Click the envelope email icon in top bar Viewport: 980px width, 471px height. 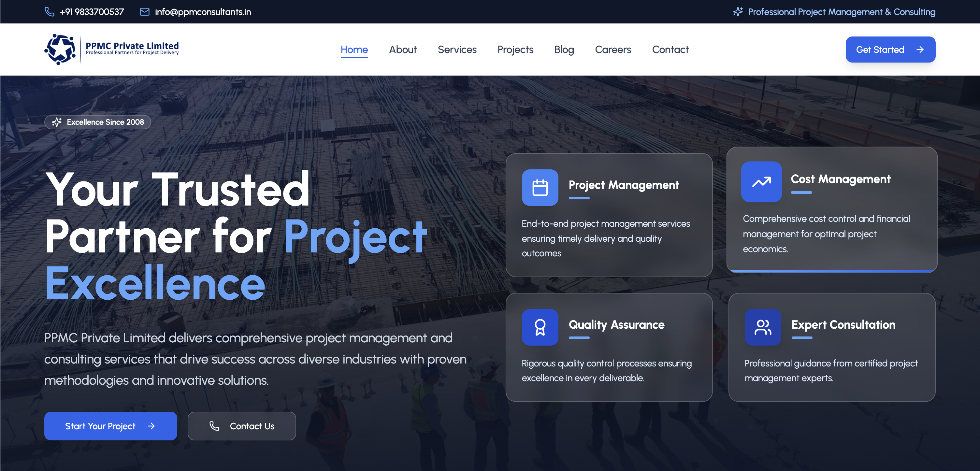pos(145,12)
